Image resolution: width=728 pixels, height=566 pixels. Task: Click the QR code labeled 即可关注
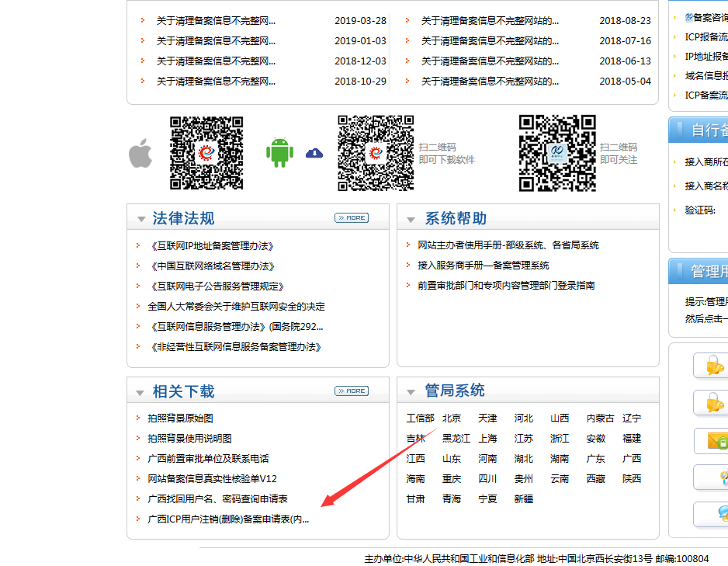click(557, 153)
